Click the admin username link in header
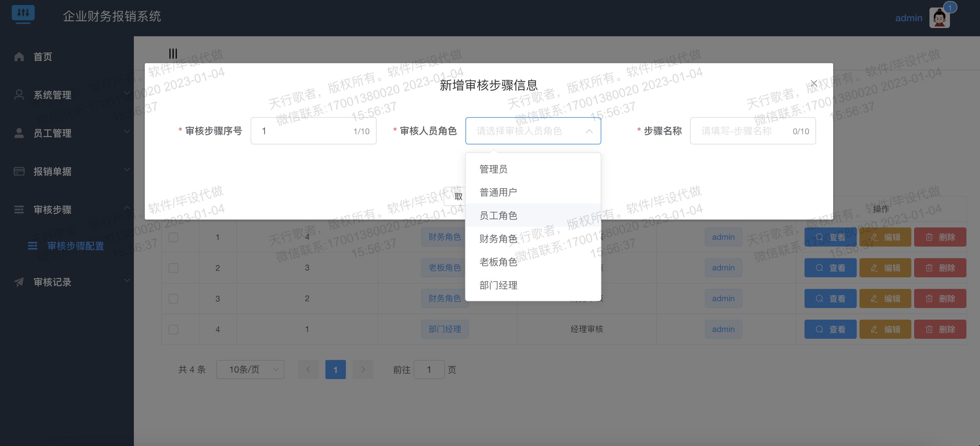980x446 pixels. [909, 18]
